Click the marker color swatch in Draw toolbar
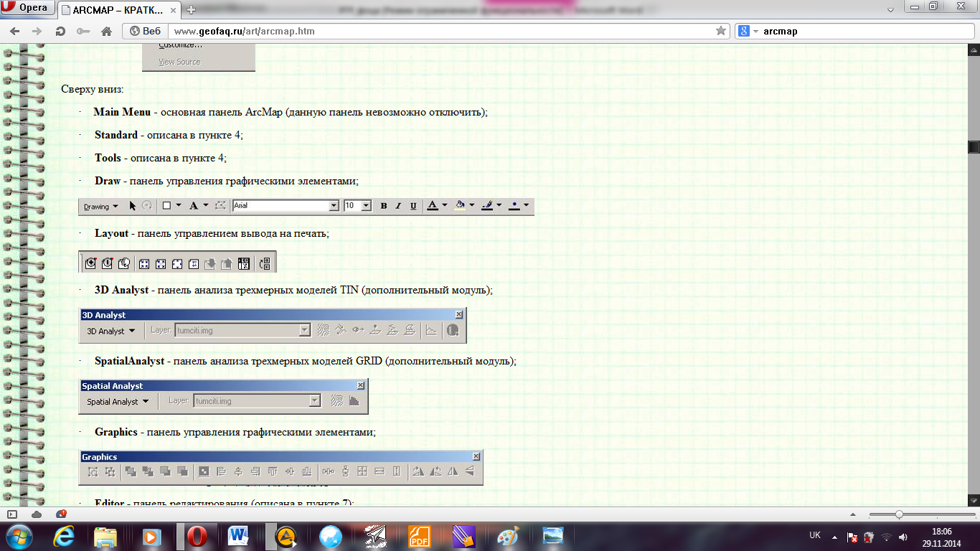This screenshot has width=980, height=551. coord(514,206)
